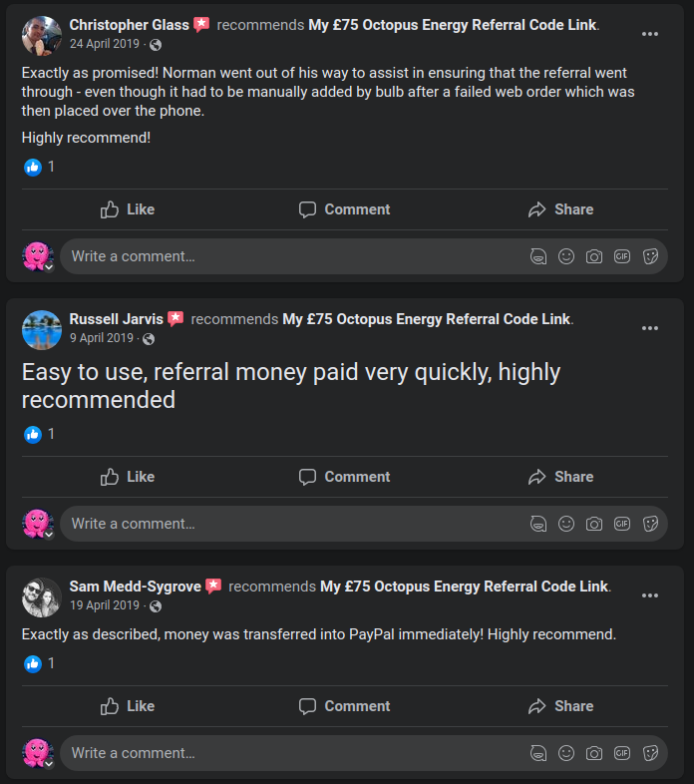Click the globe privacy icon beside 24 April 2019
Screen dimensions: 694x784
(x=156, y=45)
